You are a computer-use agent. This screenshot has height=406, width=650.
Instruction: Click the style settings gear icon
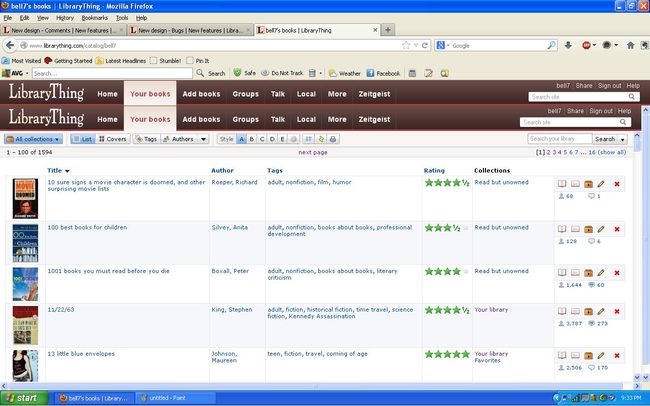(x=293, y=139)
